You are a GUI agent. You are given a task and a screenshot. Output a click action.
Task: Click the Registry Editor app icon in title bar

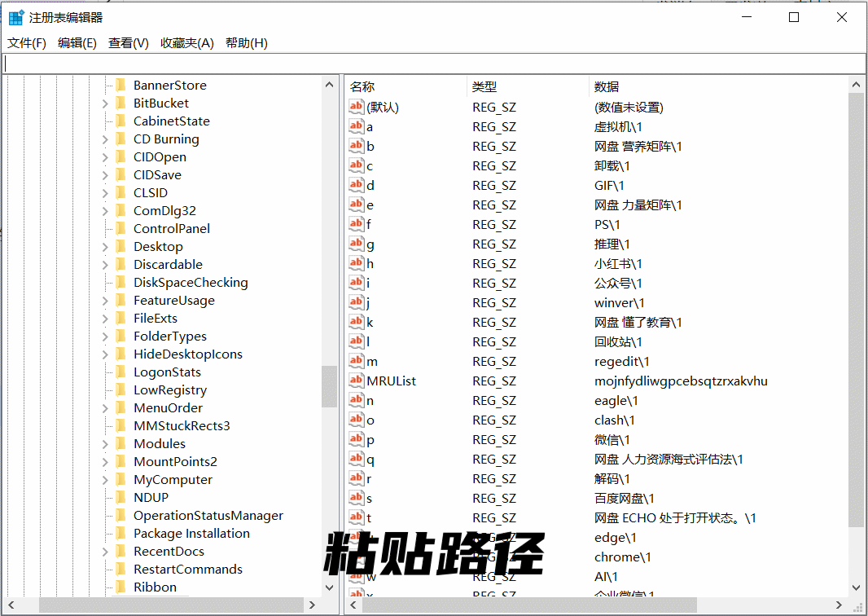point(16,17)
